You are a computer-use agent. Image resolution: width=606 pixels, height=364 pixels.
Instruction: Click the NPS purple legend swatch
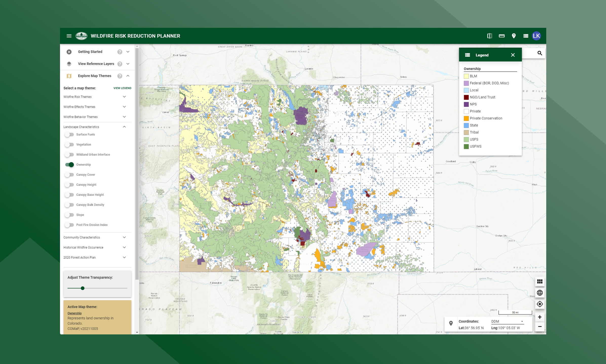tap(466, 104)
